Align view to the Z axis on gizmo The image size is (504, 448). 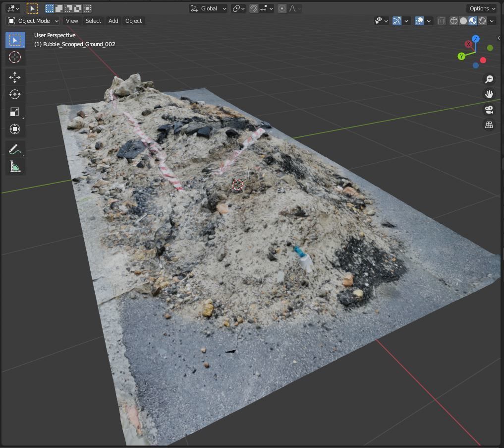point(476,39)
